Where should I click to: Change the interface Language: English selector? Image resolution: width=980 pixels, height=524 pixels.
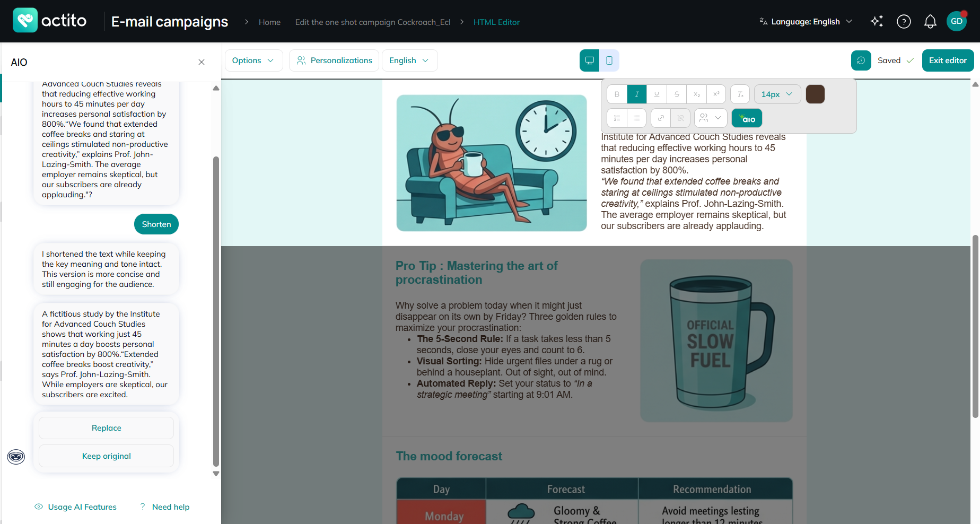tap(806, 22)
